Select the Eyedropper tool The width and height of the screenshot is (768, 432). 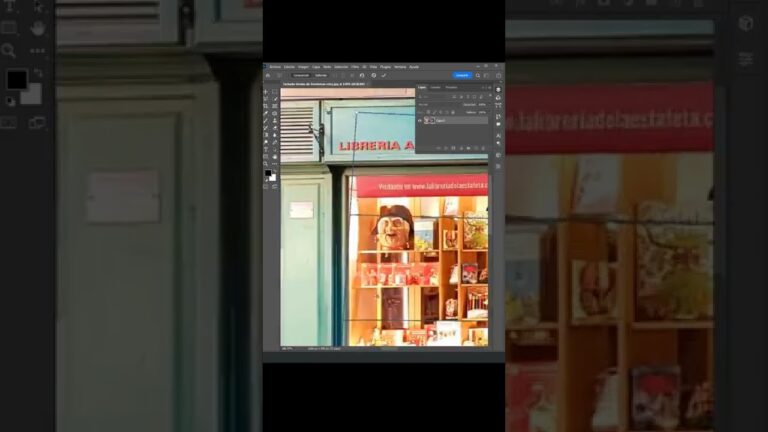click(x=265, y=114)
